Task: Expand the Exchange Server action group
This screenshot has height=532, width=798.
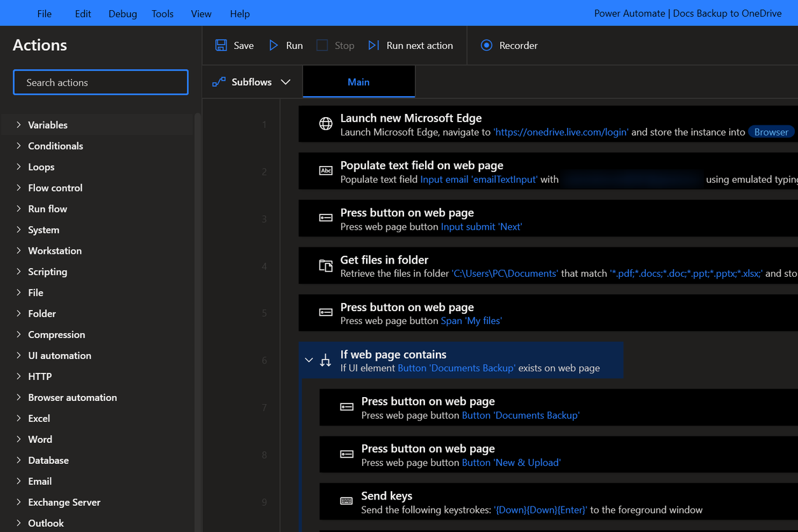Action: (x=18, y=503)
